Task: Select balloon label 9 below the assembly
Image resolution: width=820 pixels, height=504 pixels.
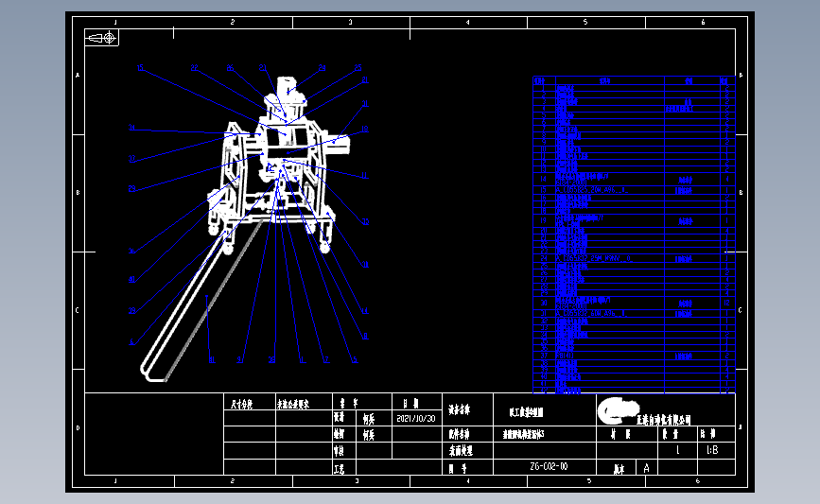Action: (x=239, y=359)
